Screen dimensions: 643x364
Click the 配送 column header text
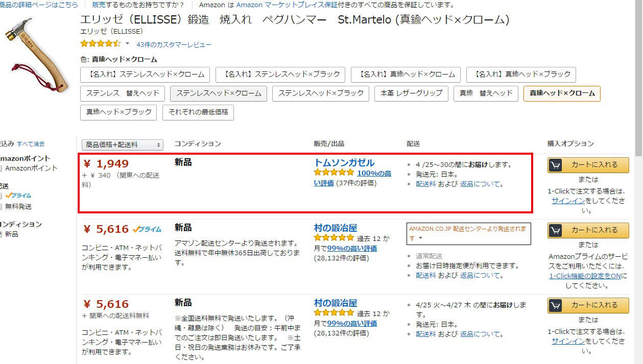(x=413, y=144)
